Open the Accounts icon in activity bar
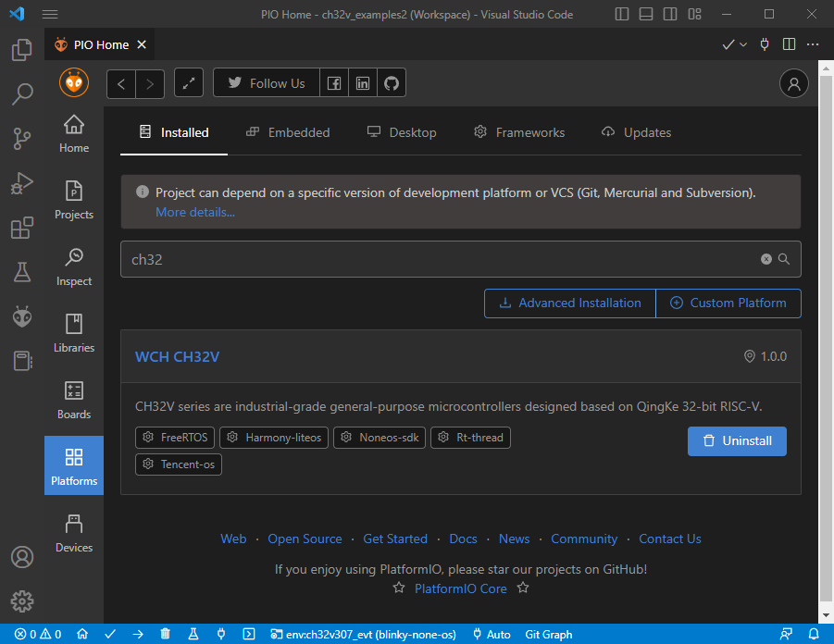834x644 pixels. pyautogui.click(x=22, y=557)
